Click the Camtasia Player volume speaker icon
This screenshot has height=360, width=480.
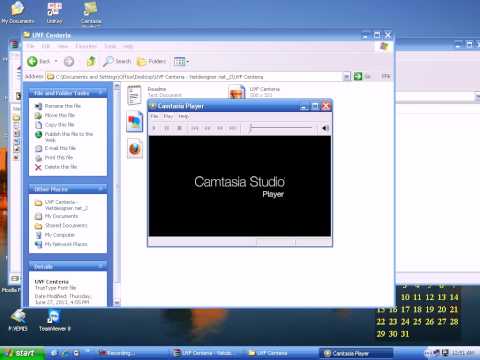tap(325, 128)
